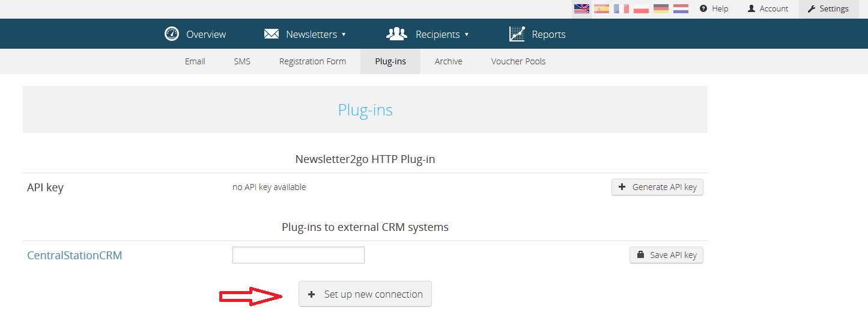
Task: Choose the Dutch flag language icon
Action: pos(681,8)
